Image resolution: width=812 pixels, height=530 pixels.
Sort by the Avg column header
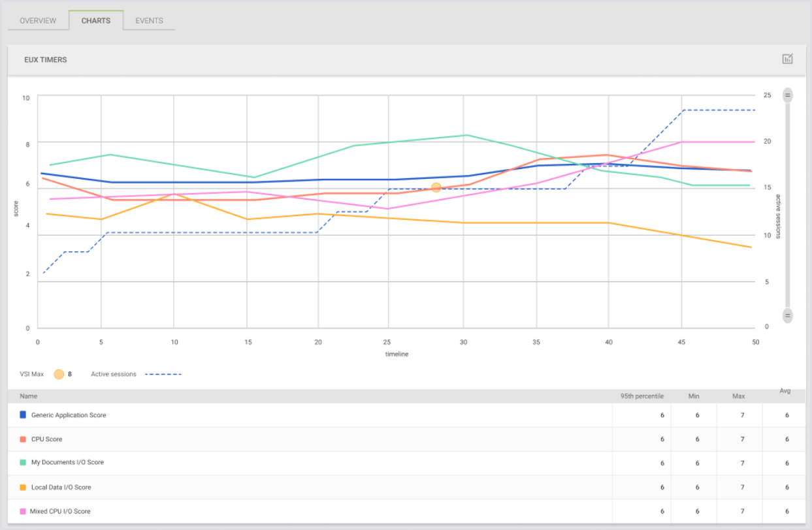point(785,392)
